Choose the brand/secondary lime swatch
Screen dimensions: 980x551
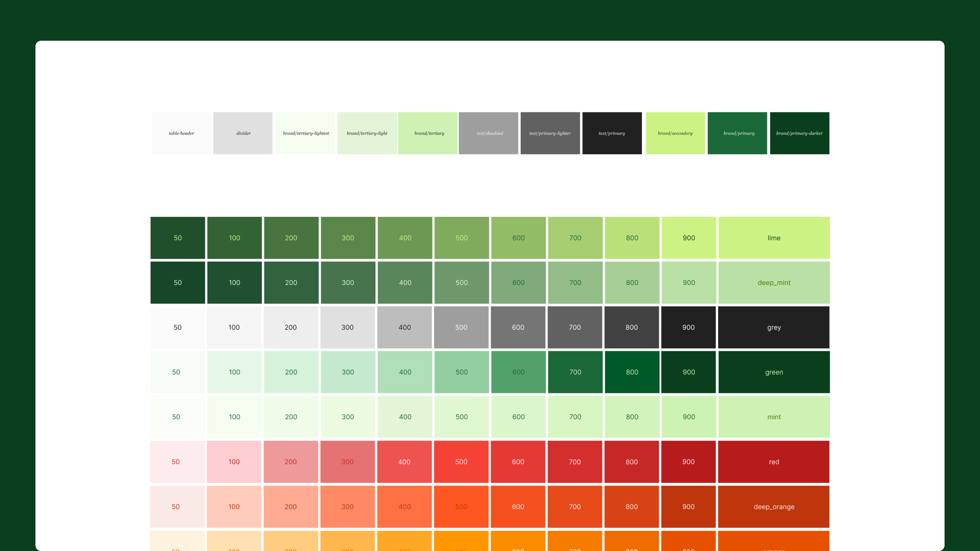675,133
